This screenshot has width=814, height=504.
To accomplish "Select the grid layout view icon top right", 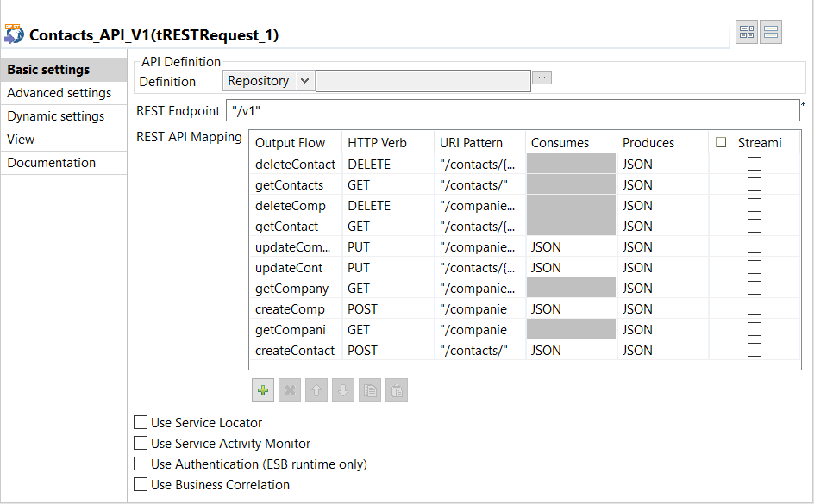I will click(x=747, y=31).
